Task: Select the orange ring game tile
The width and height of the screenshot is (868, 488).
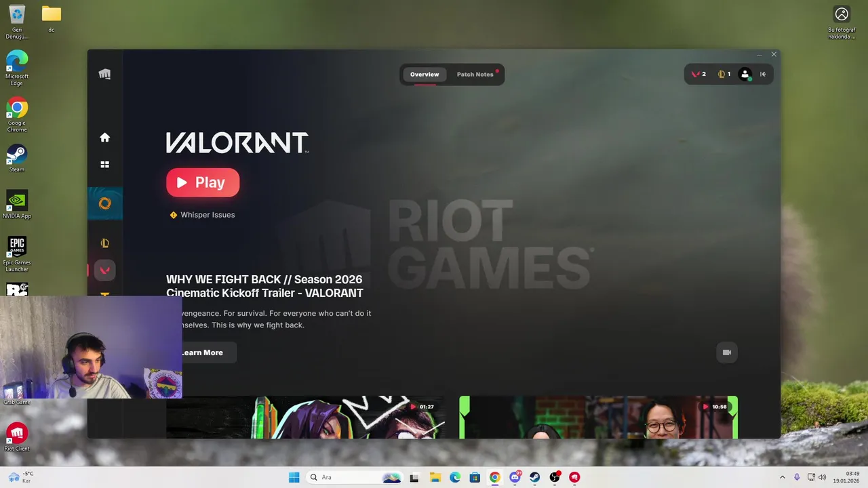Action: click(105, 203)
